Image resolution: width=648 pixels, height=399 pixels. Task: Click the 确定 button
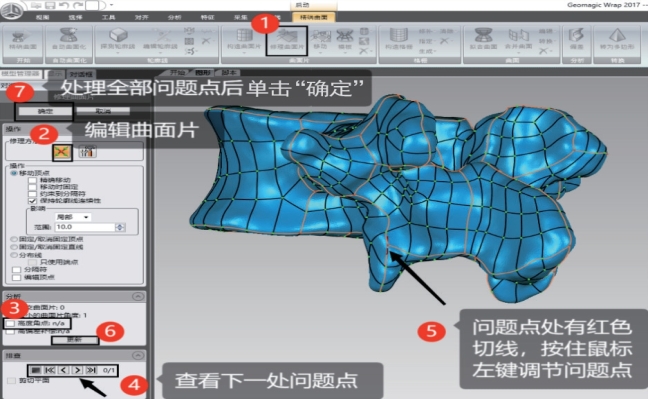click(45, 111)
